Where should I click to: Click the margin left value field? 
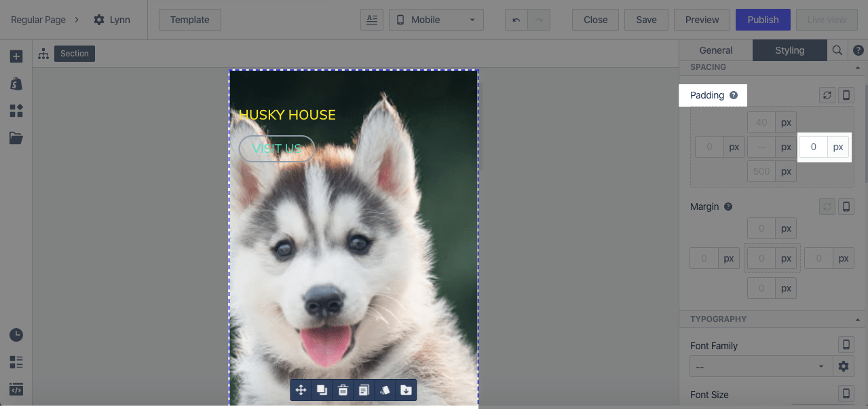(704, 258)
